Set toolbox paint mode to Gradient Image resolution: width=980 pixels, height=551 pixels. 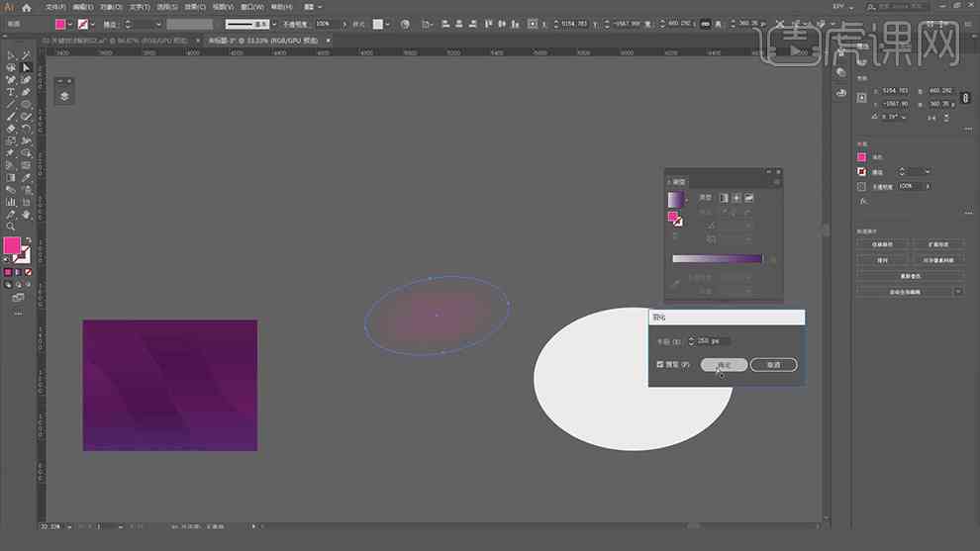coord(18,272)
